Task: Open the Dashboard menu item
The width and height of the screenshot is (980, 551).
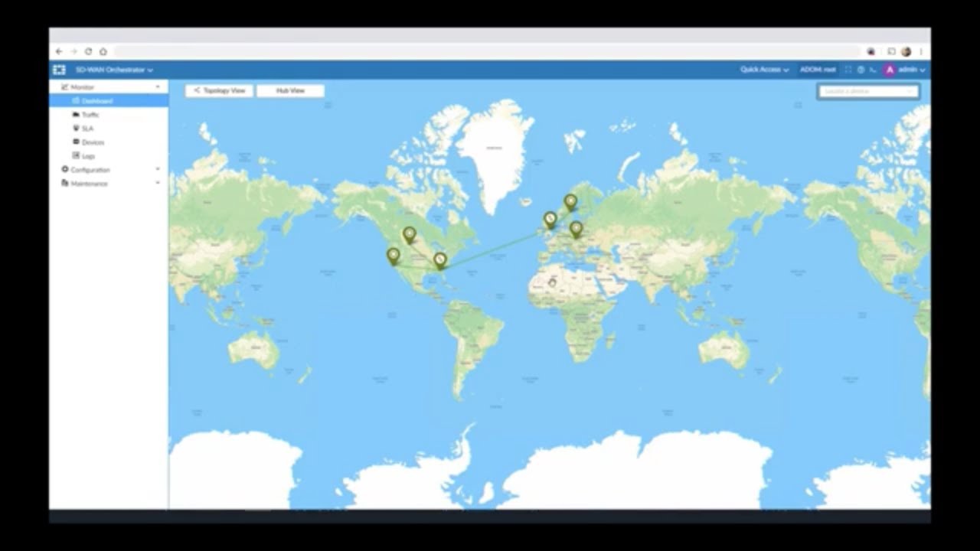Action: (x=109, y=101)
